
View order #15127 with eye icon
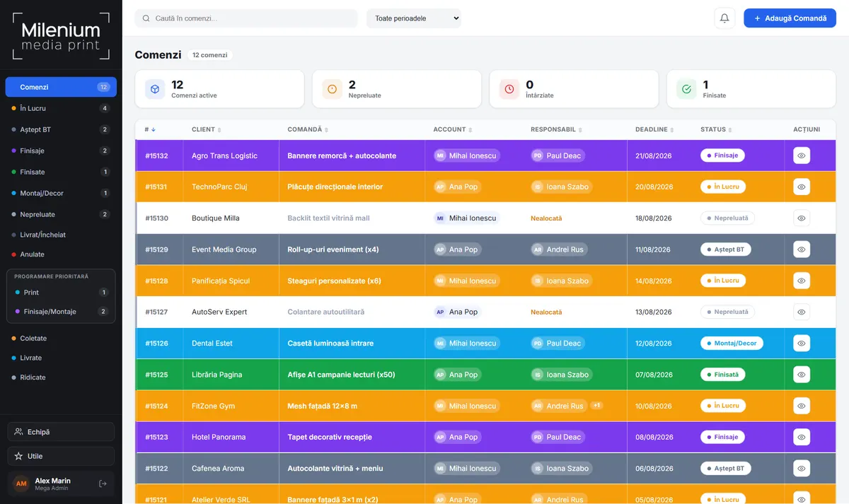(x=802, y=312)
